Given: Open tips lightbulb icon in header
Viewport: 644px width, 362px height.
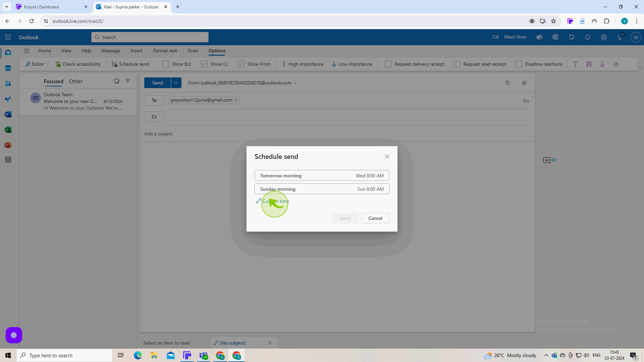Looking at the screenshot, I should click(620, 37).
